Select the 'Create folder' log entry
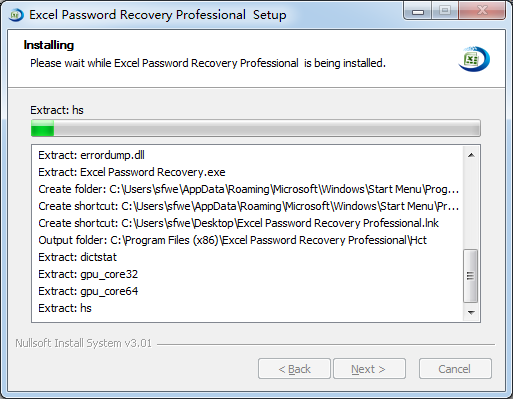 pyautogui.click(x=248, y=189)
